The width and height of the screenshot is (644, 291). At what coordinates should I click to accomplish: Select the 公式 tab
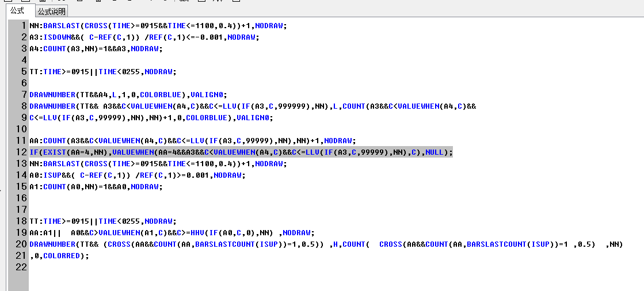tap(17, 10)
